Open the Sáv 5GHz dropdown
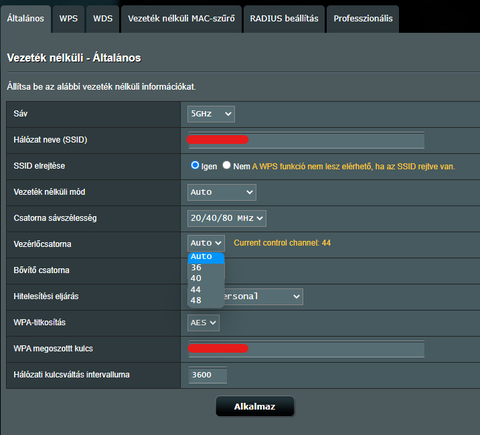Image resolution: width=480 pixels, height=435 pixels. [211, 114]
